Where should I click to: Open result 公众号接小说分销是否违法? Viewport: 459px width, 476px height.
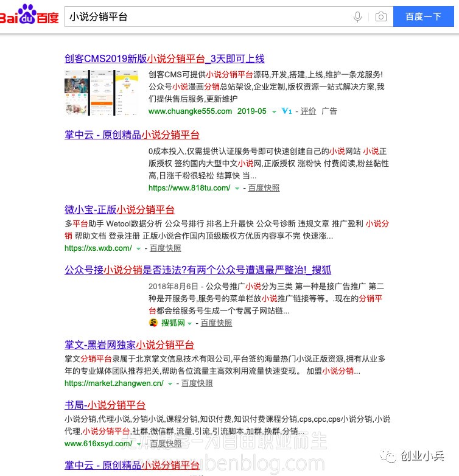click(x=198, y=270)
